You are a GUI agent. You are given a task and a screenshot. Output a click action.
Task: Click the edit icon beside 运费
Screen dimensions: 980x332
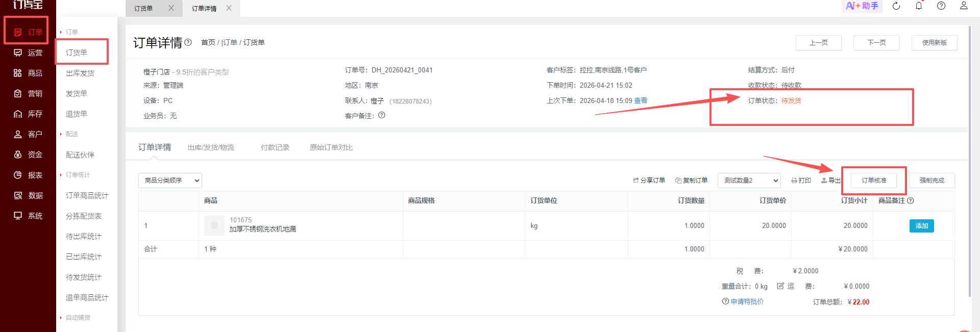780,286
